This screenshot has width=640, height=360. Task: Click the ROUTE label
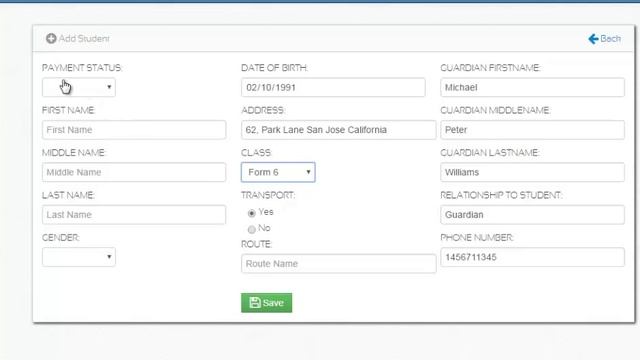coord(256,244)
